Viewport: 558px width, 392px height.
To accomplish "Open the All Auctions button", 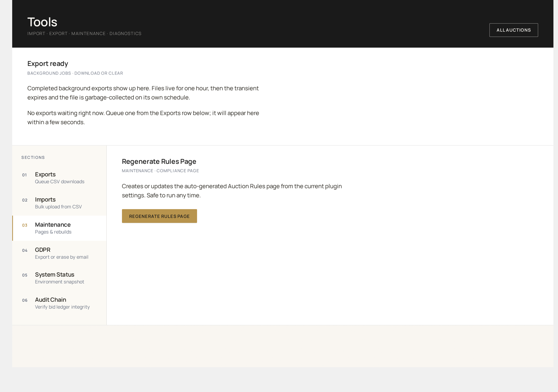I will 513,30.
